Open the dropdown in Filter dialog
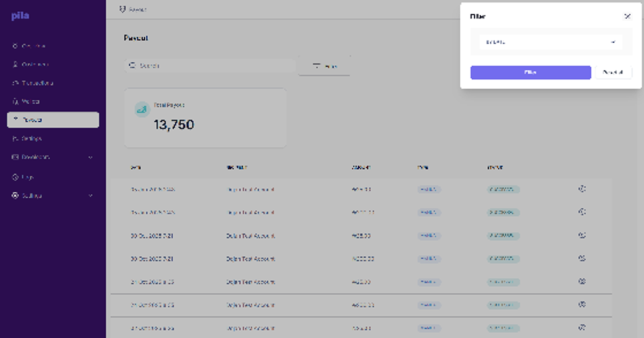Viewport: 644px width, 338px height. 551,42
